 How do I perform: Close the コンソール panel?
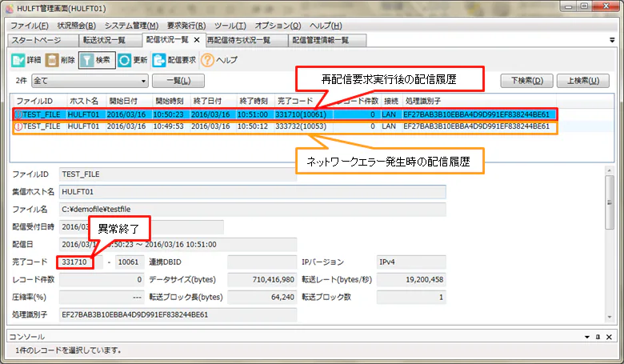[609, 337]
